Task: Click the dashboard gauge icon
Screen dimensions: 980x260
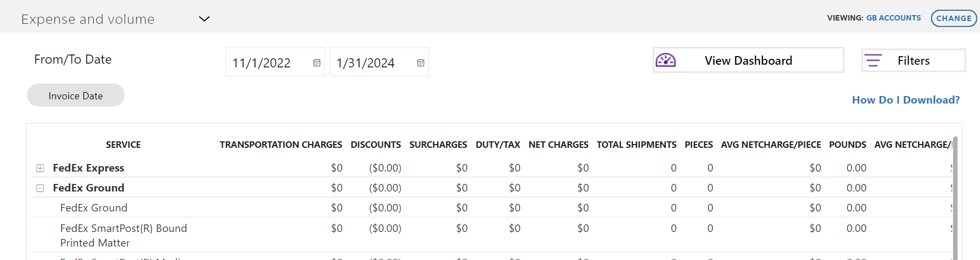Action: click(x=666, y=60)
